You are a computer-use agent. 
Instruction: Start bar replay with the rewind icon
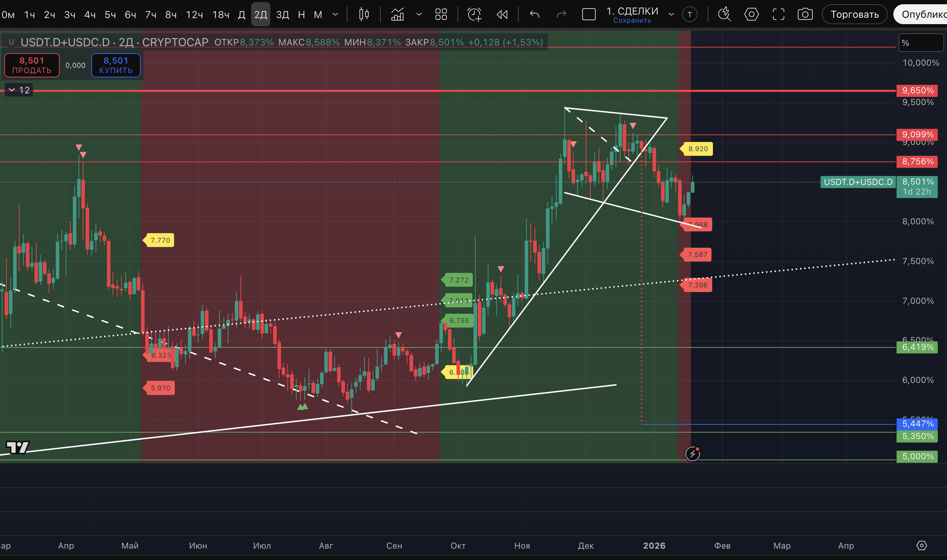(502, 14)
